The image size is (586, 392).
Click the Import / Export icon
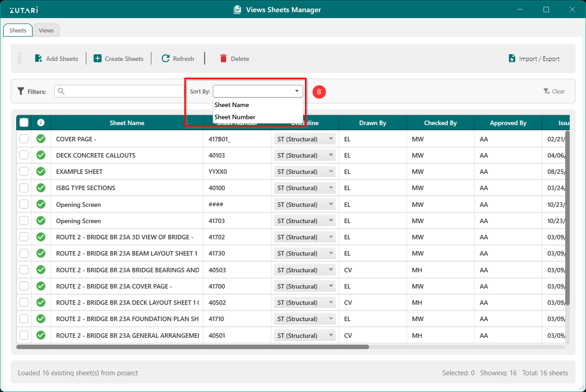coord(512,58)
